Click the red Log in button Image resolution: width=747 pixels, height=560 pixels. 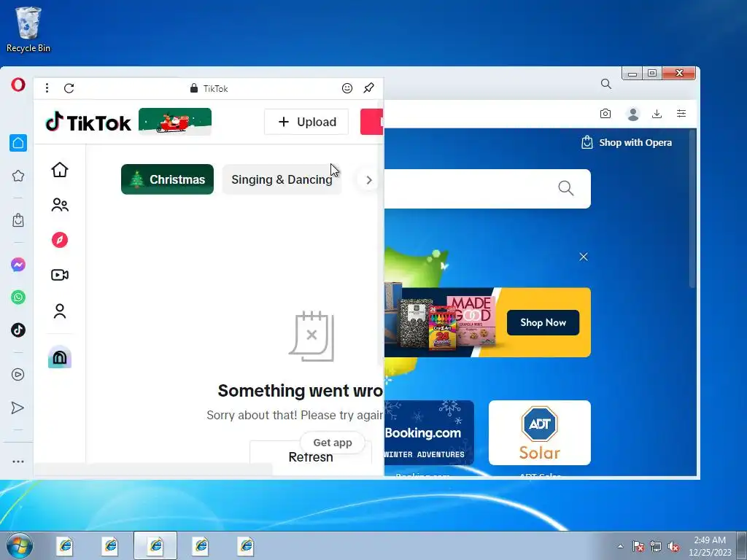[x=372, y=122]
